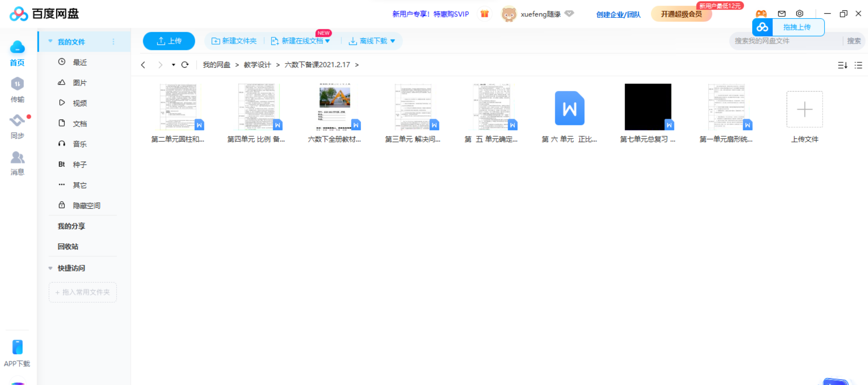Open the 首页 home section in sidebar
868x385 pixels.
point(17,53)
